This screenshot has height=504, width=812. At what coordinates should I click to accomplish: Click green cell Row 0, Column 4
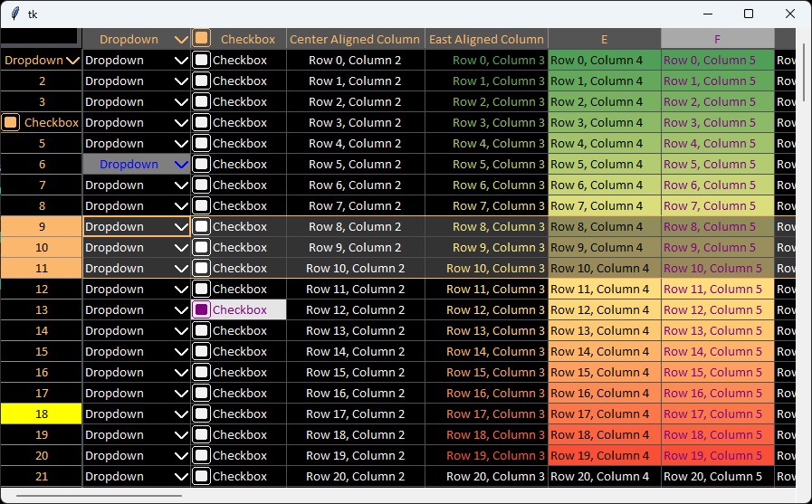[604, 61]
